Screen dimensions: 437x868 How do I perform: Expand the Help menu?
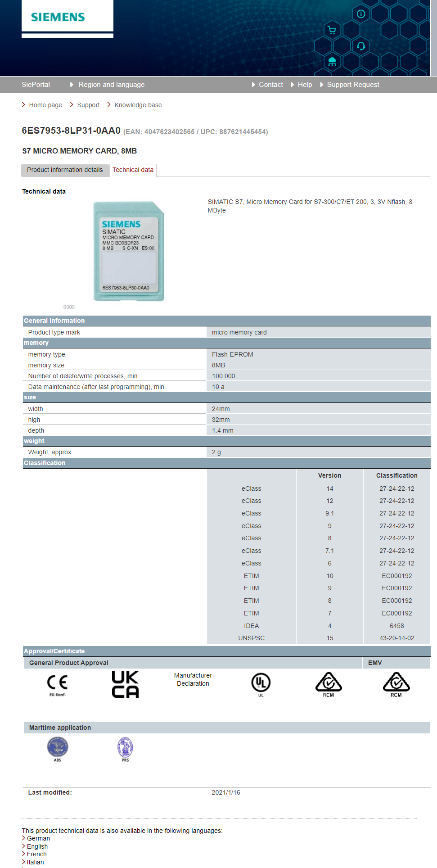[x=304, y=85]
